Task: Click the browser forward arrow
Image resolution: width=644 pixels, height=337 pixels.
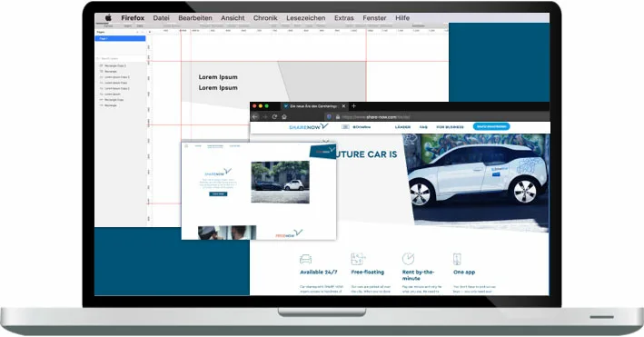Action: (264, 116)
